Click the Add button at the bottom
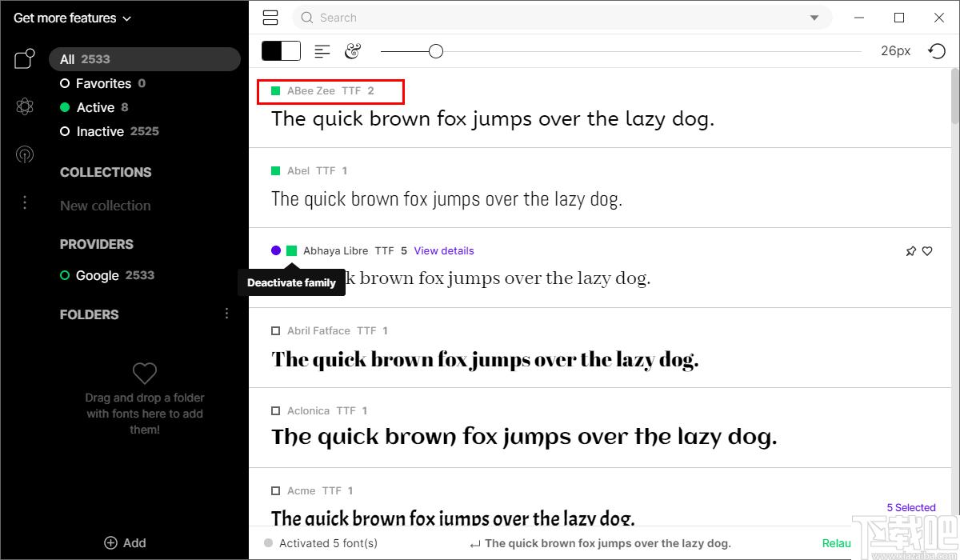This screenshot has width=960, height=560. point(125,542)
